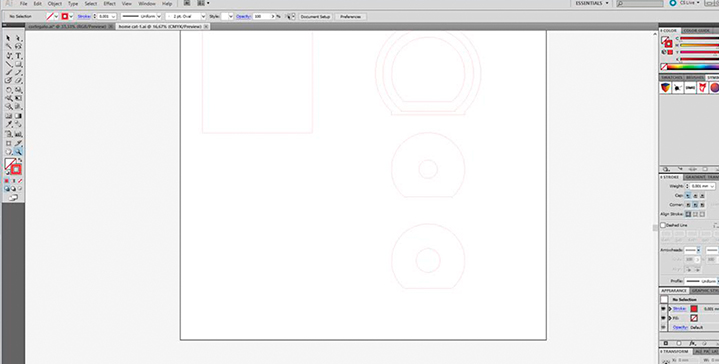The width and height of the screenshot is (719, 364).
Task: Set stroke Cap to Round Cap
Action: click(x=695, y=195)
